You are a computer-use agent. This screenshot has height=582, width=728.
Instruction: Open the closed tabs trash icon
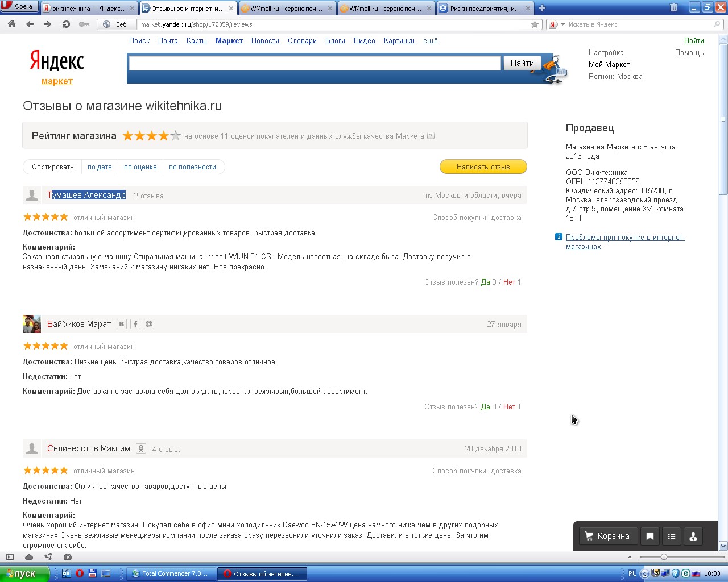point(673,7)
